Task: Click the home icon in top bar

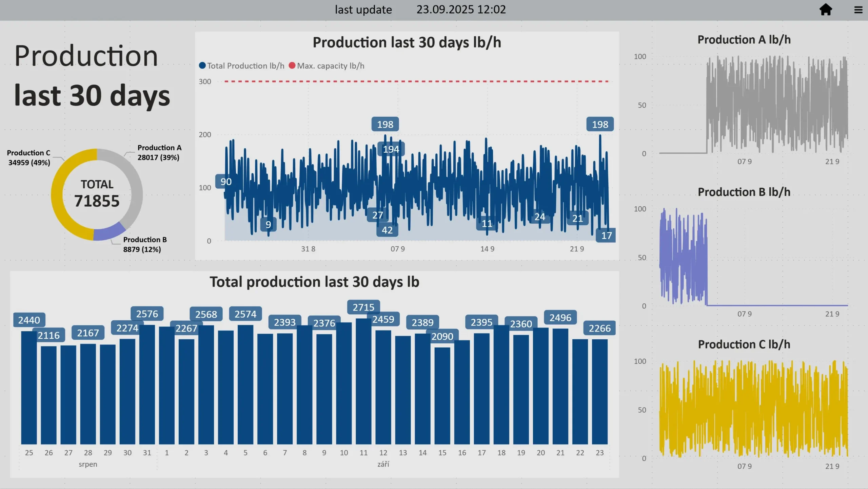Action: pyautogui.click(x=826, y=10)
